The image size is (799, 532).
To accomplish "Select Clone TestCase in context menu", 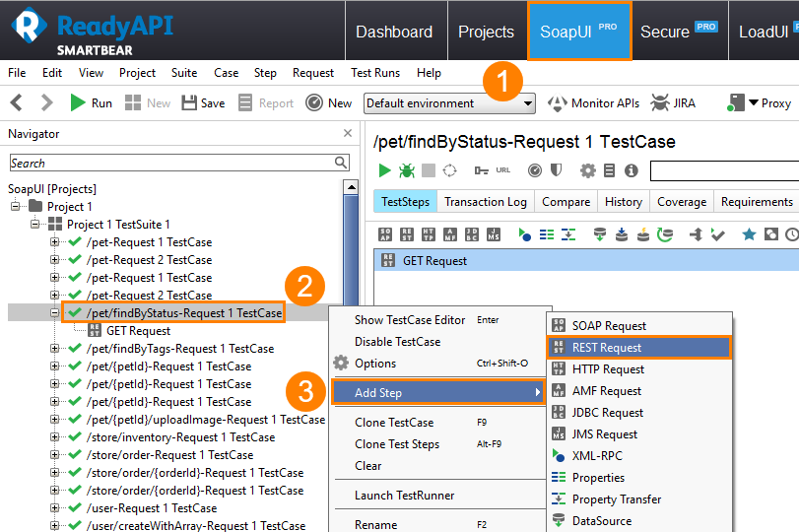I will tap(394, 423).
